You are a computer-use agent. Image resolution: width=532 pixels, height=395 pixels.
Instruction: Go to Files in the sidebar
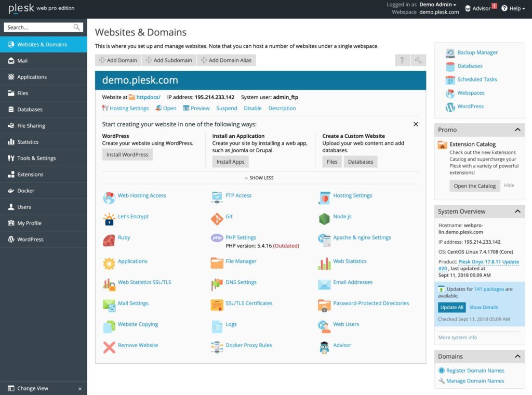coord(44,94)
